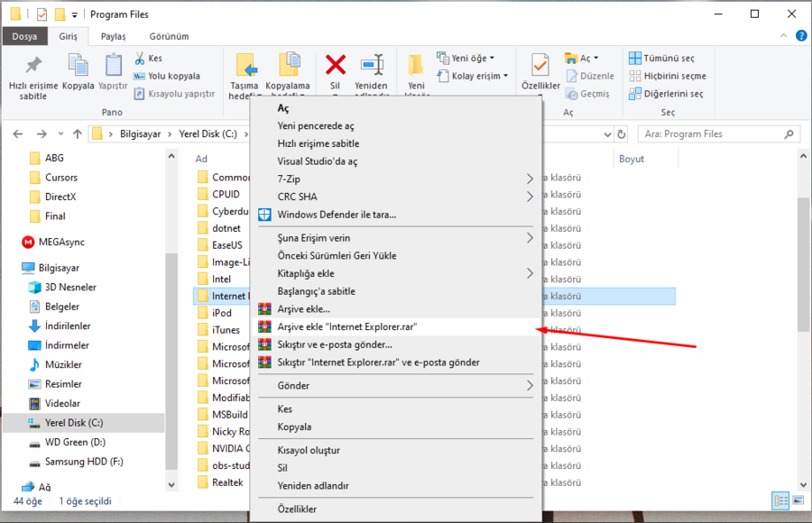
Task: Switch to large icons view in status bar
Action: pyautogui.click(x=798, y=500)
